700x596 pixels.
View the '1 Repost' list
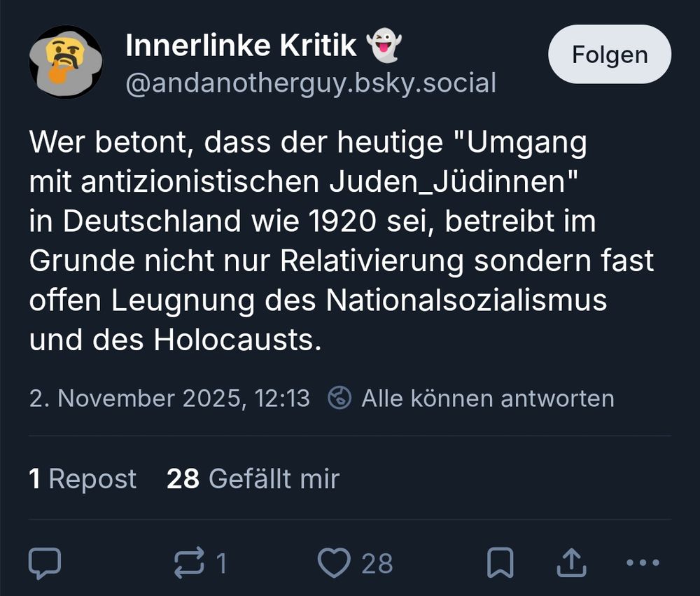(82, 478)
